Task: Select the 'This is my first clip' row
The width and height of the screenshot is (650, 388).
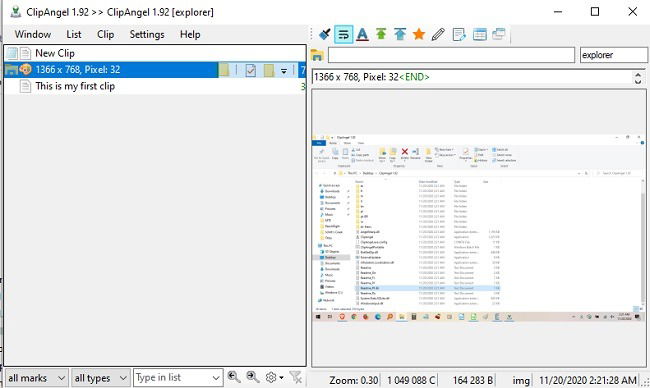Action: (155, 86)
